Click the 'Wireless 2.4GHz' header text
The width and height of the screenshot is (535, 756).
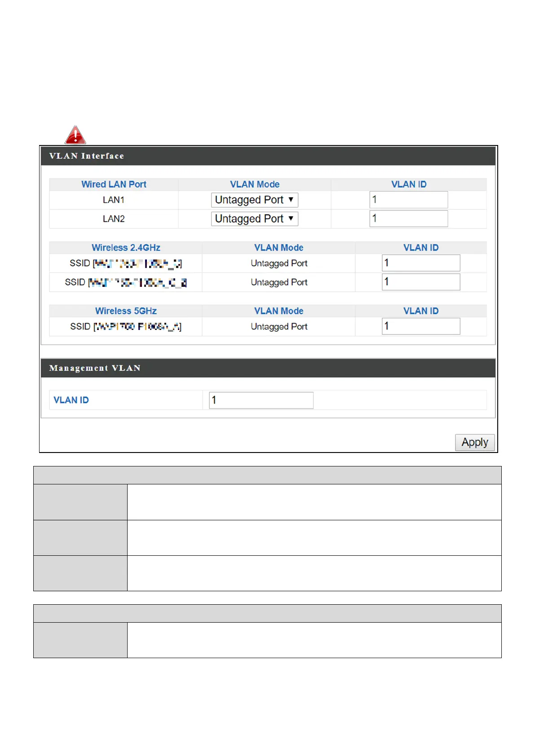[x=126, y=247]
